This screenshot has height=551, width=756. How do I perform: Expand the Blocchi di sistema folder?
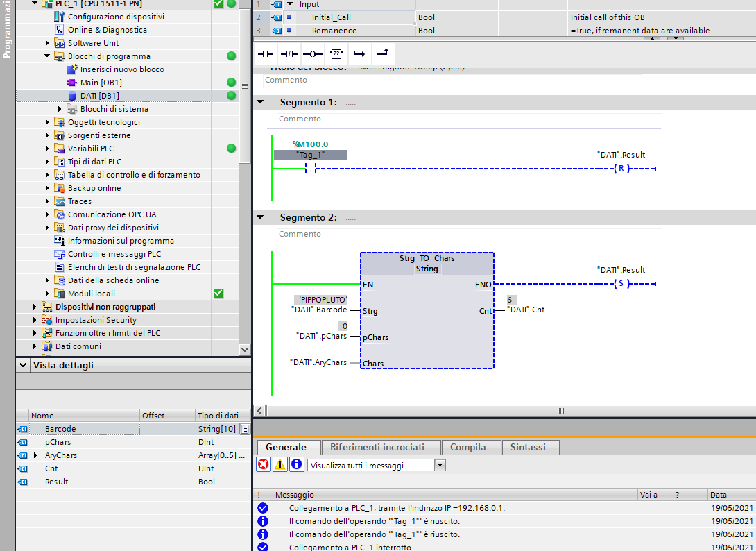pyautogui.click(x=60, y=109)
